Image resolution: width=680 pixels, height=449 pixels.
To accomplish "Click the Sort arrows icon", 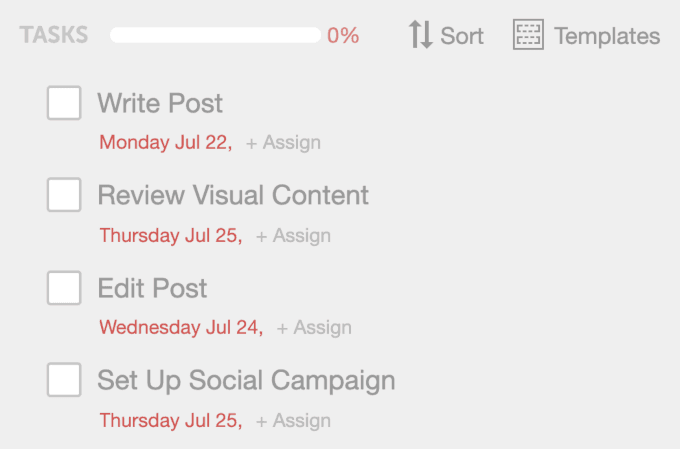I will [x=421, y=35].
